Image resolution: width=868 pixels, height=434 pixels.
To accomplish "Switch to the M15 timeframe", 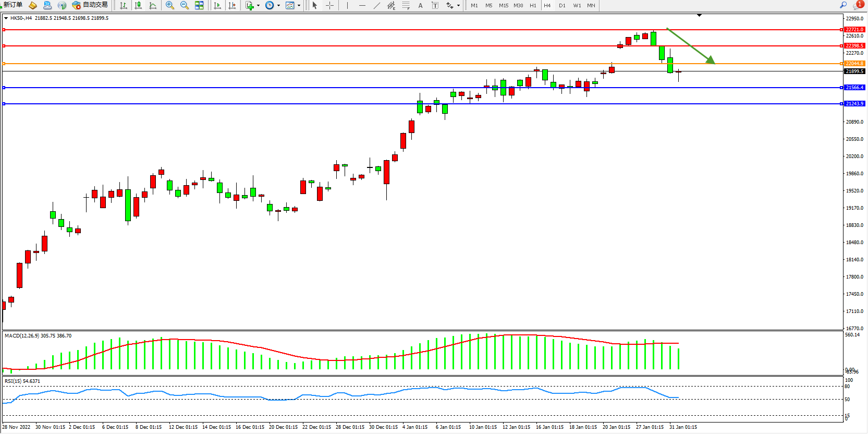I will (x=503, y=5).
